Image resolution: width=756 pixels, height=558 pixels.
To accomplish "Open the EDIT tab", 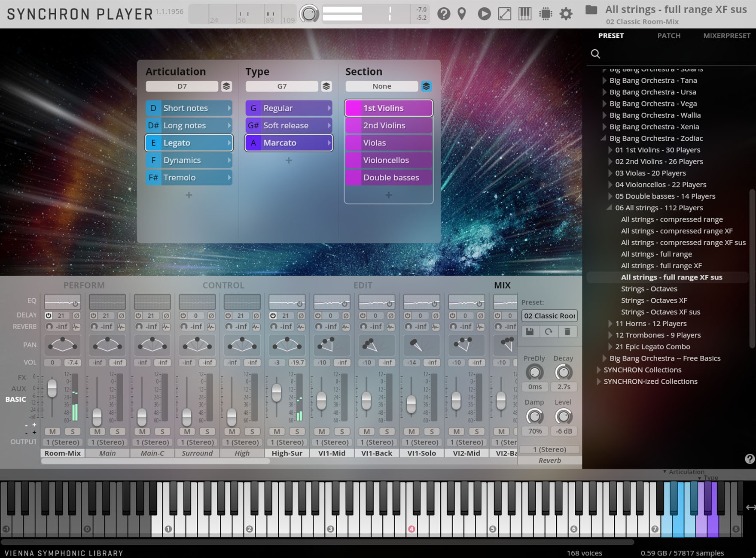I will (x=363, y=285).
